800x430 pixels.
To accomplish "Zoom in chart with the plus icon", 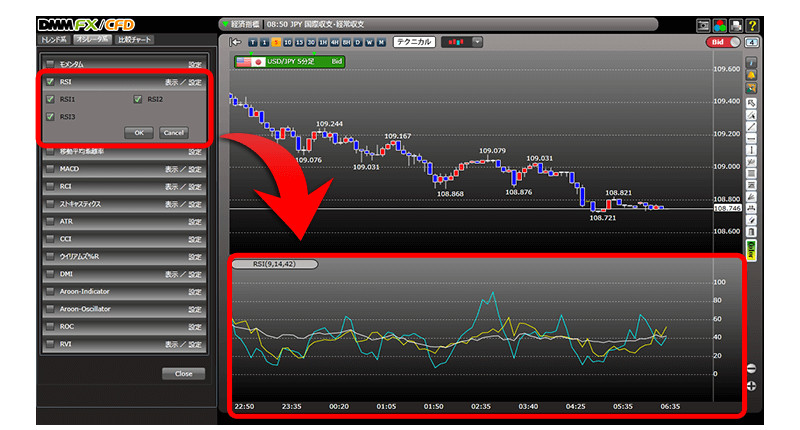I will tap(752, 386).
